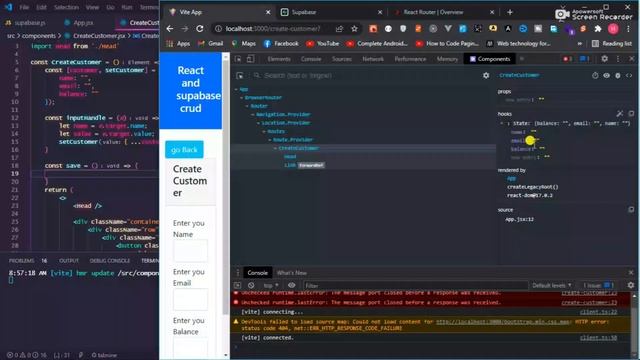Click the parse hook names wand icon
The width and height of the screenshot is (640, 360).
pos(620,113)
